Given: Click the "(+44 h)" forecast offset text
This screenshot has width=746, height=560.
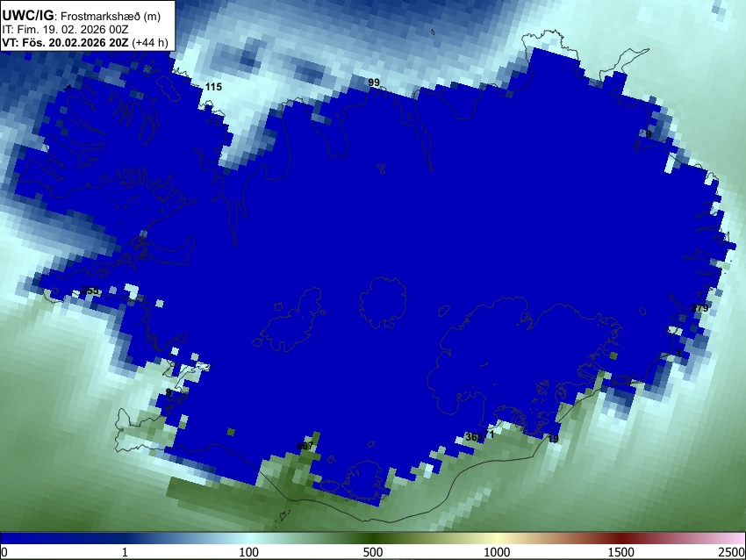Looking at the screenshot, I should [150, 42].
